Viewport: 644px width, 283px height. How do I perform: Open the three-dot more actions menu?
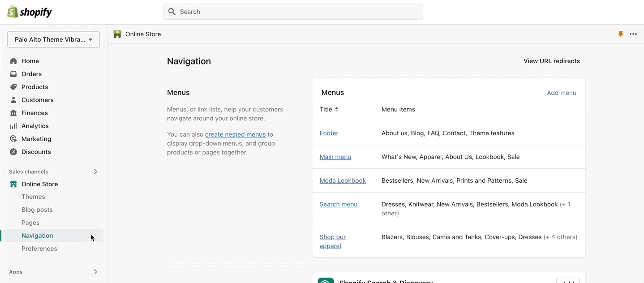633,34
